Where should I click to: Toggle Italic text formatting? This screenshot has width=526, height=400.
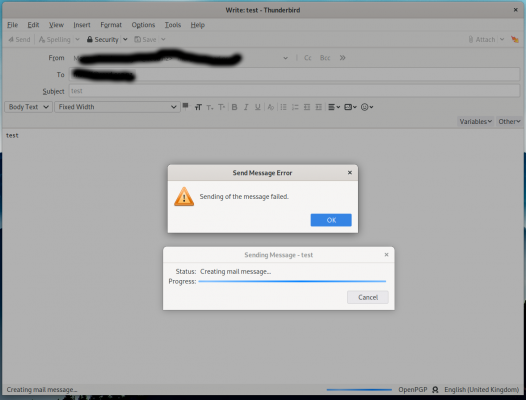246,107
